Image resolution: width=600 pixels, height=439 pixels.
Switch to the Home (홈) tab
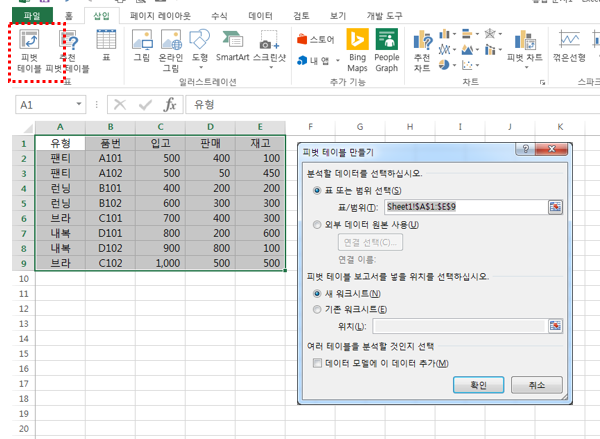click(68, 16)
